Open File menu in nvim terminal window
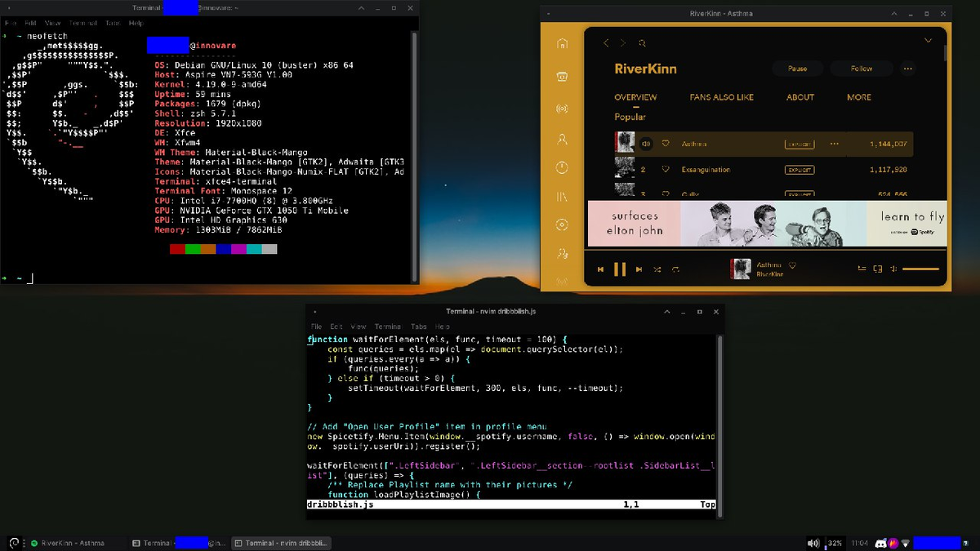The width and height of the screenshot is (980, 551). (x=317, y=327)
